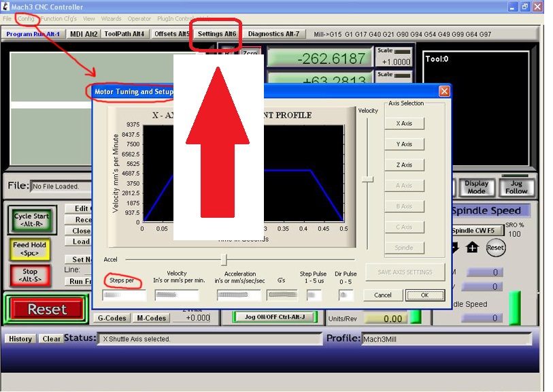Screen dimensions: 553x392
Task: Switch to Diagnostics Alt-7 tab
Action: tap(273, 34)
